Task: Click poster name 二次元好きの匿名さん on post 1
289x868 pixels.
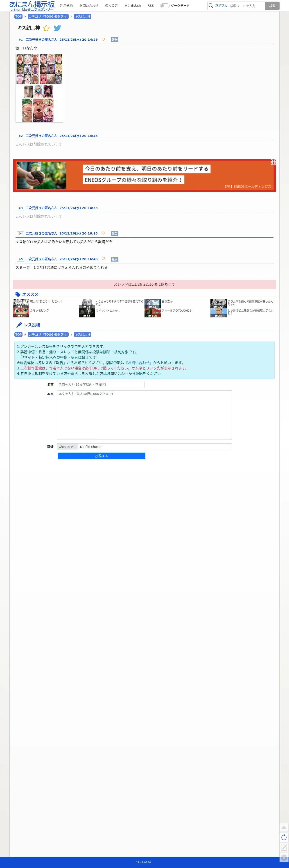Action: pos(41,40)
